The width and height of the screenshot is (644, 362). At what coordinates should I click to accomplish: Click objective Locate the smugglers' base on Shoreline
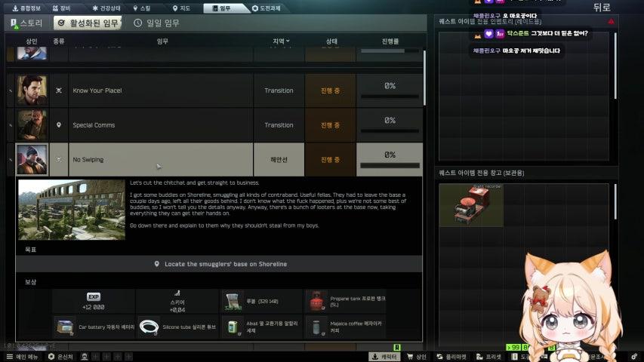[x=219, y=264]
